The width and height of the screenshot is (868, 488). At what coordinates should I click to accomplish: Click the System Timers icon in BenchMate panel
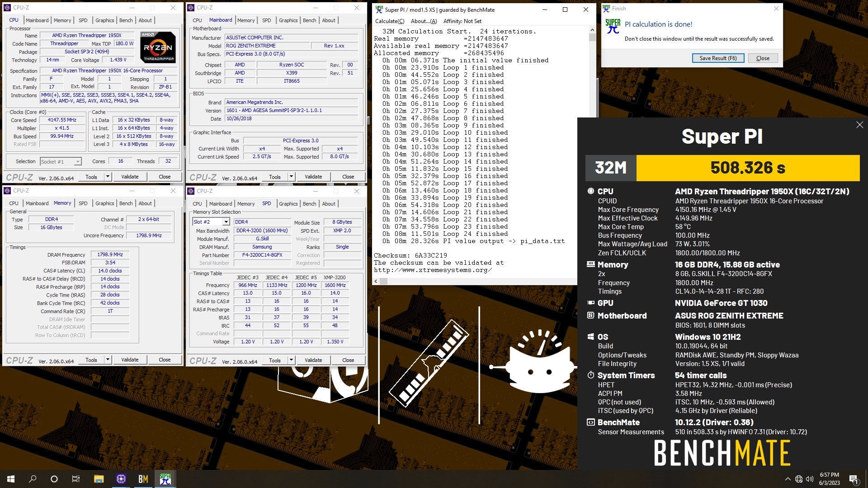coord(590,375)
